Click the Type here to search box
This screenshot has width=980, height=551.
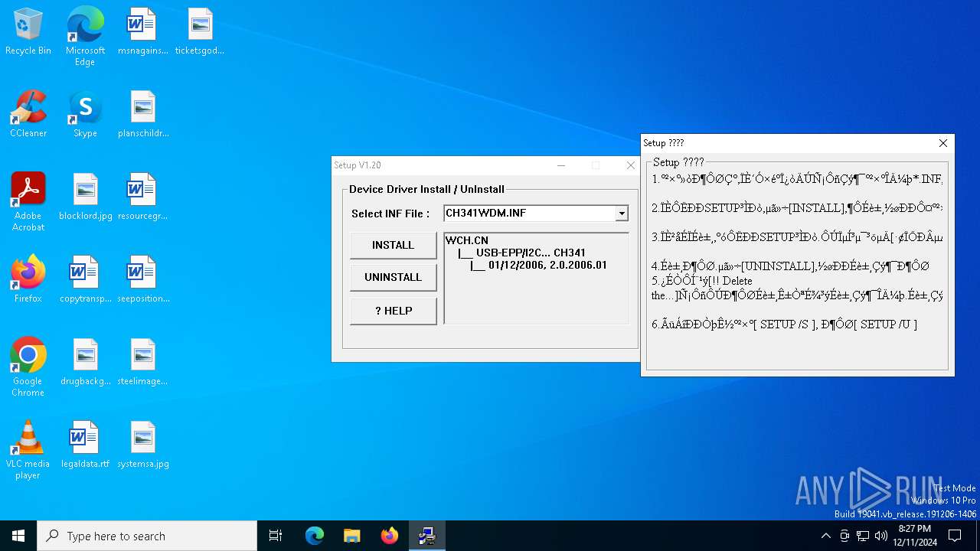click(x=147, y=536)
